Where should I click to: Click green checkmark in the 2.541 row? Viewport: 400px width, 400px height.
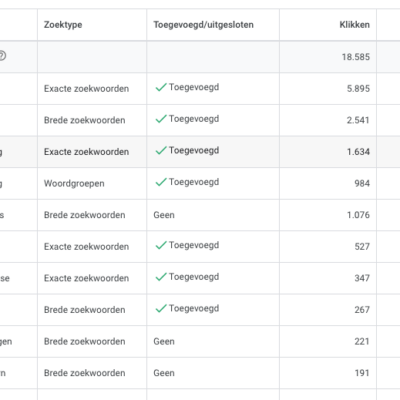(161, 119)
